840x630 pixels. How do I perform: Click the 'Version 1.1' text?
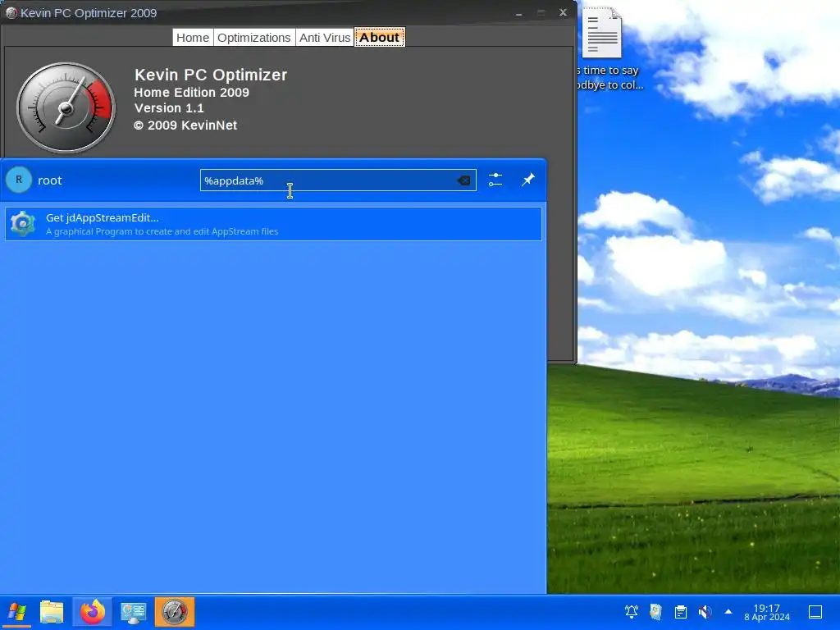click(169, 108)
